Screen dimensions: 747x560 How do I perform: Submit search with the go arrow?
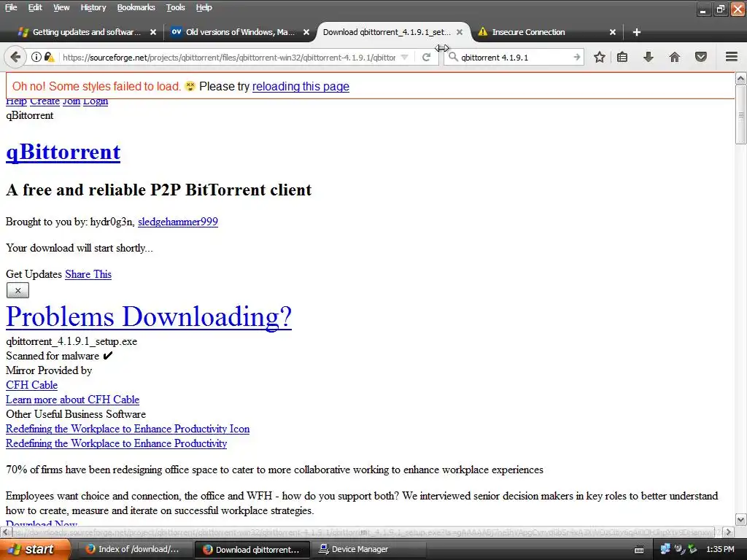point(577,57)
